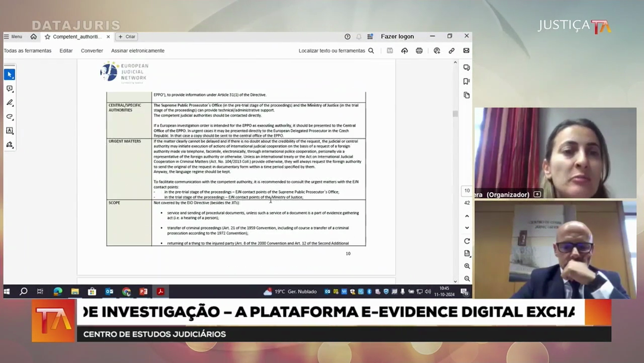Screen dimensions: 644x363
Task: Switch to the Editar tab
Action: pos(66,51)
